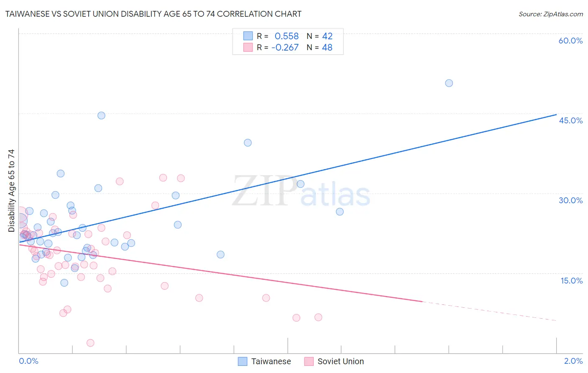Select the Disability Age 65 to 74 axis title
The height and width of the screenshot is (373, 588).
click(11, 190)
